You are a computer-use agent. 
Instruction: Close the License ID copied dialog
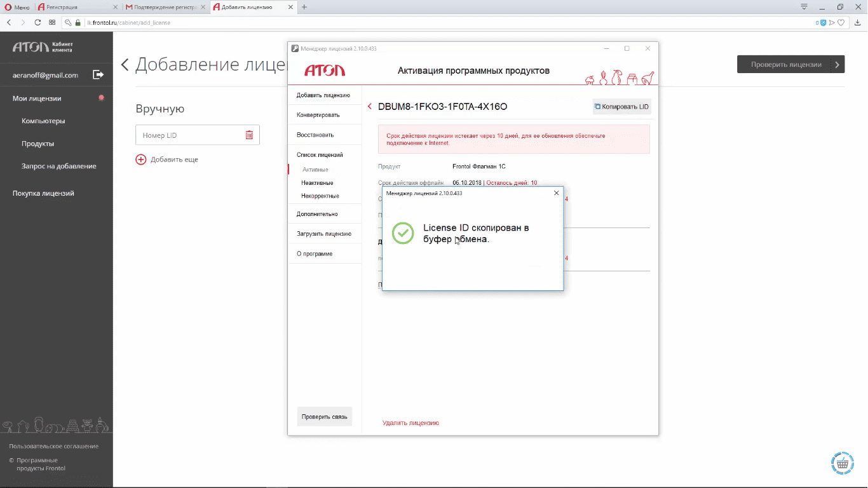[x=557, y=193]
